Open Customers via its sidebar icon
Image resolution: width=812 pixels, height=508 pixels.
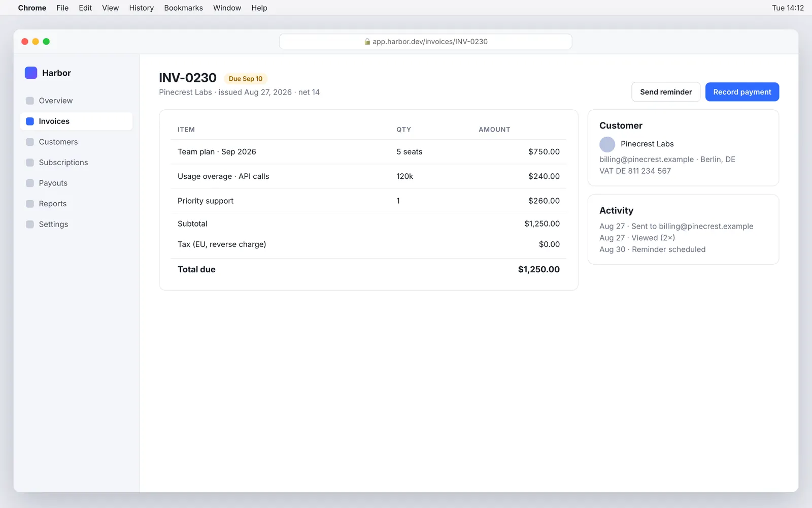[x=30, y=142]
